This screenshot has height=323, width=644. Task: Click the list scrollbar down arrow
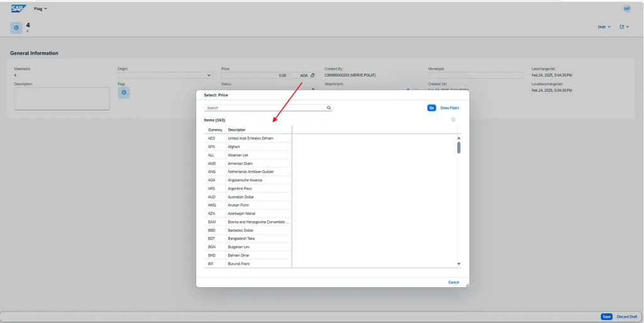click(458, 264)
